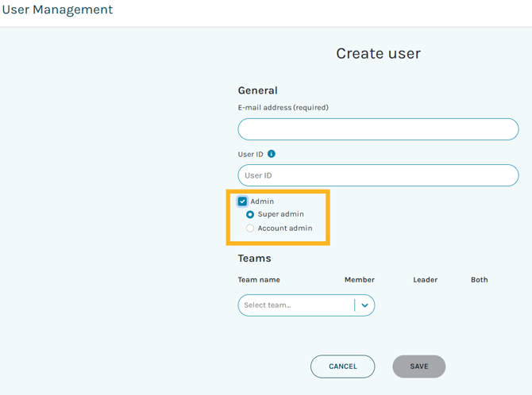This screenshot has height=395, width=532.
Task: Open the Select team combo box
Action: click(x=295, y=305)
